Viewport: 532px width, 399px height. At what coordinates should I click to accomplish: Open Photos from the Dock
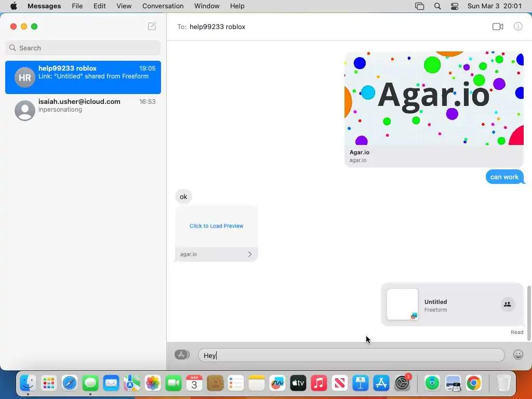point(153,383)
